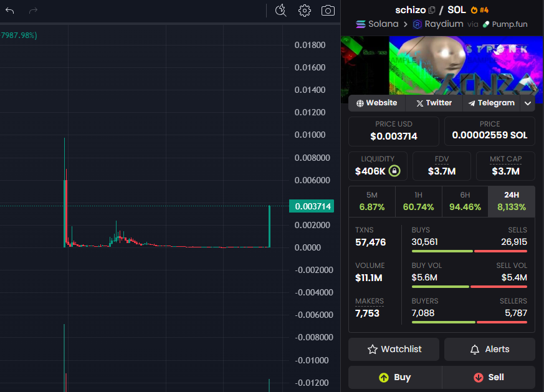
Task: Click the buys versus sells ratio bar
Action: click(469, 251)
